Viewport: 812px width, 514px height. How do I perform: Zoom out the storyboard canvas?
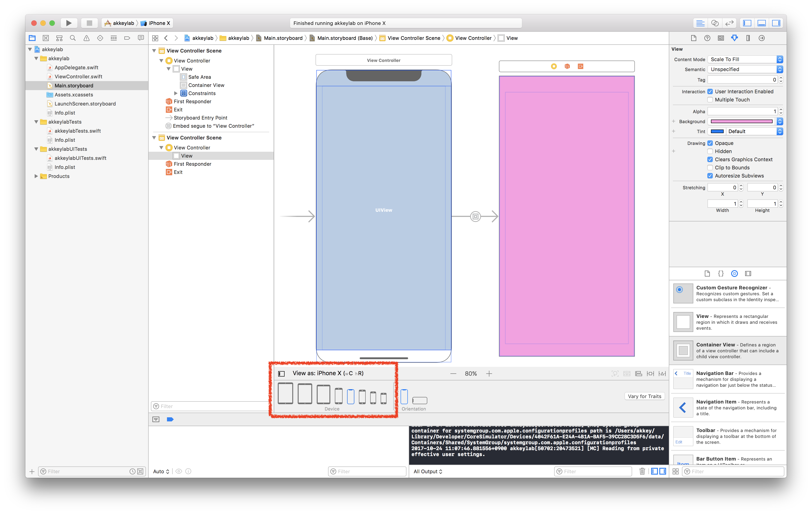(453, 373)
